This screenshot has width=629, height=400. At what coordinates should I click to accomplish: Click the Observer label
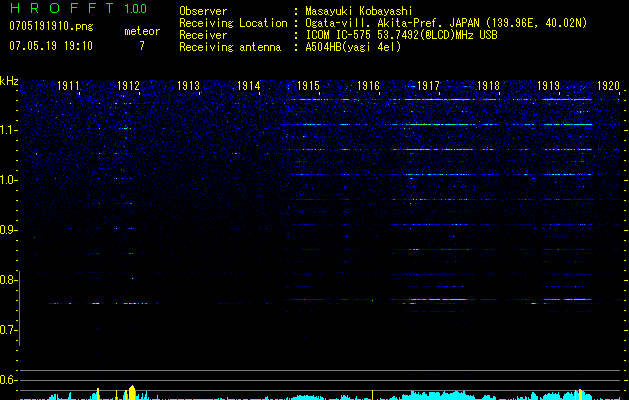point(203,11)
